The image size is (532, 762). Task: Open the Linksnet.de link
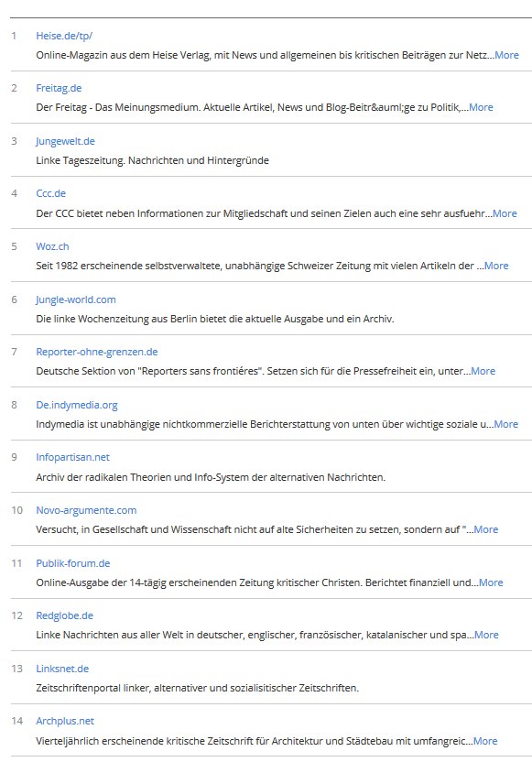pyautogui.click(x=62, y=669)
